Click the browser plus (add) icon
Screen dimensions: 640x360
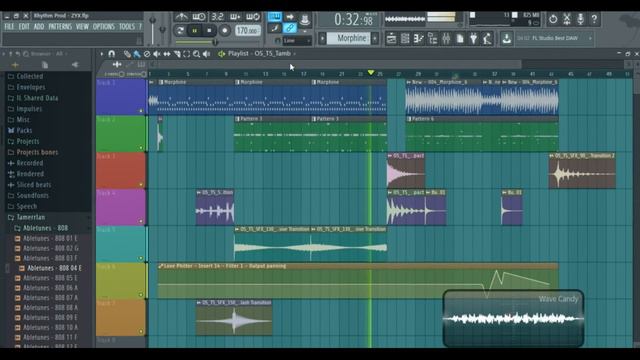pos(15,65)
